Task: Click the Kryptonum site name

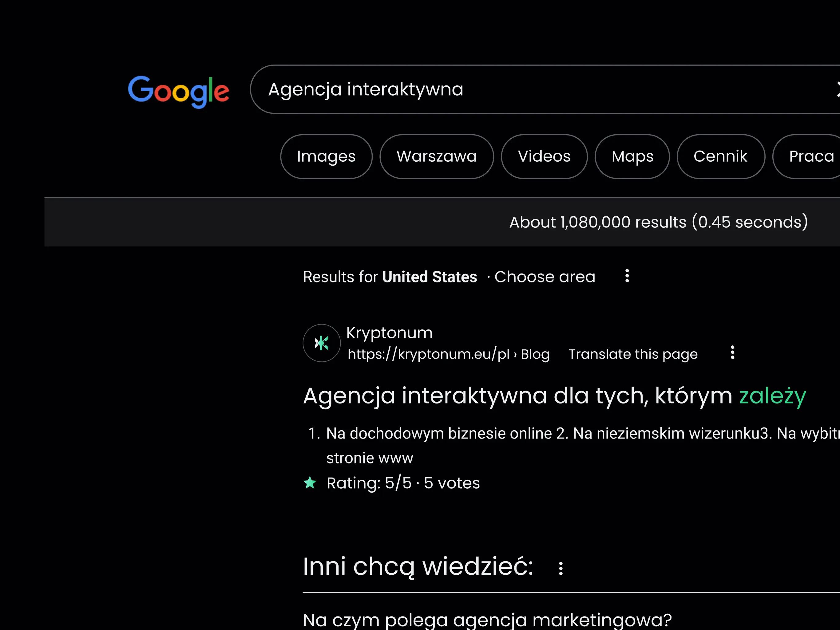Action: click(389, 333)
